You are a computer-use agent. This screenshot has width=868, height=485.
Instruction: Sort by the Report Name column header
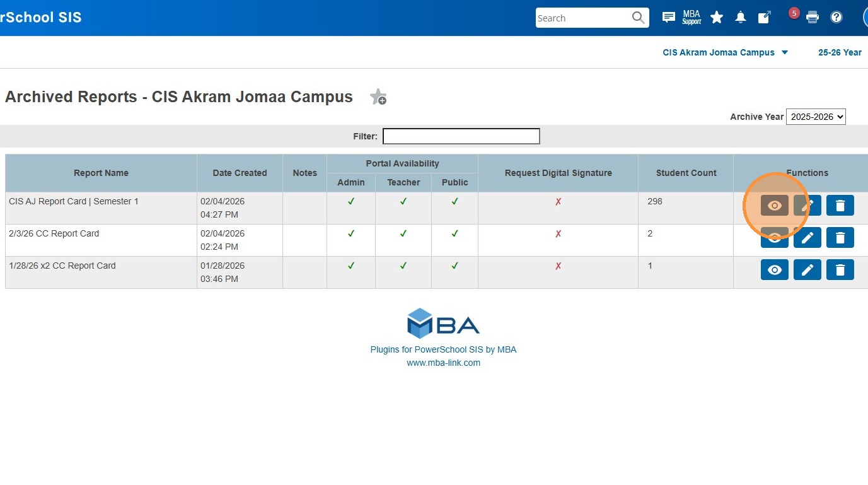pyautogui.click(x=101, y=173)
